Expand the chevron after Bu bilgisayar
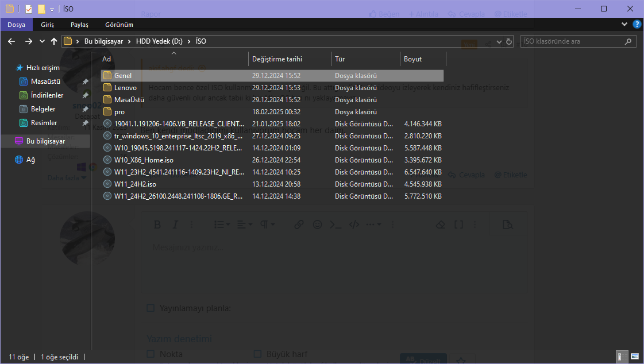Image resolution: width=644 pixels, height=364 pixels. 129,41
